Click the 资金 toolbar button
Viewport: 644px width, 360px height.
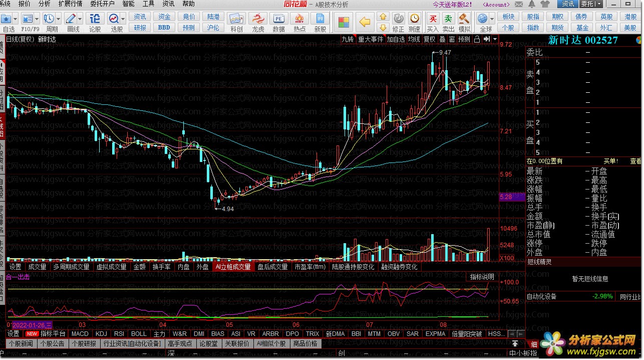tap(165, 17)
